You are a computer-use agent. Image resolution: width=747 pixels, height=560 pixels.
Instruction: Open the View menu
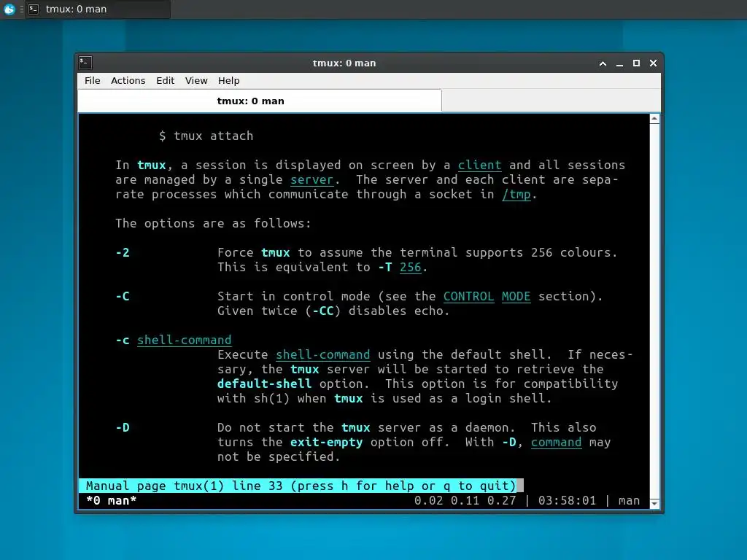click(x=196, y=80)
